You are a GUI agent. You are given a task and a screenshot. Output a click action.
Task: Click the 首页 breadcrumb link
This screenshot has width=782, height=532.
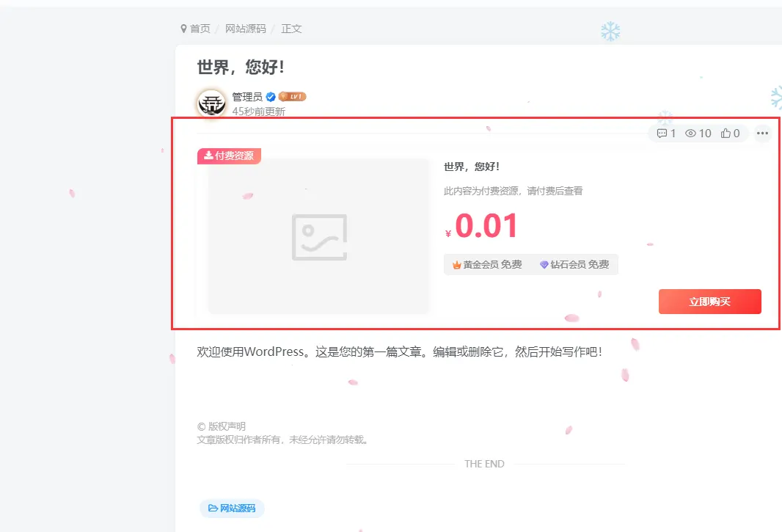pos(200,29)
